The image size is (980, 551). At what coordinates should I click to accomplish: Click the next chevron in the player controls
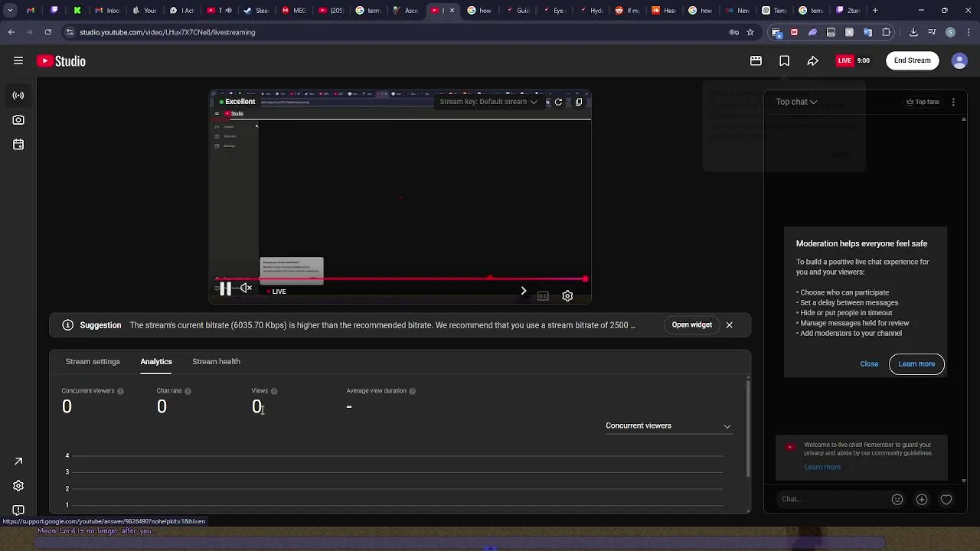[x=524, y=291]
